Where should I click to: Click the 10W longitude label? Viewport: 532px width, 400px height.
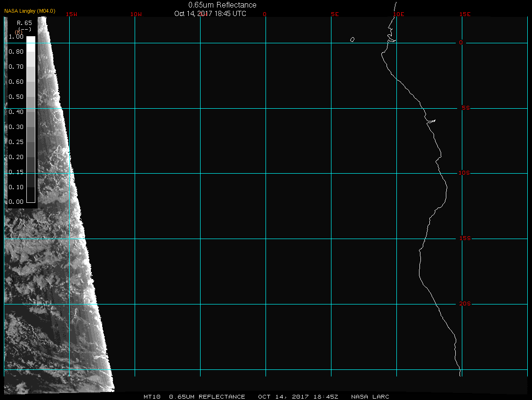pos(136,14)
